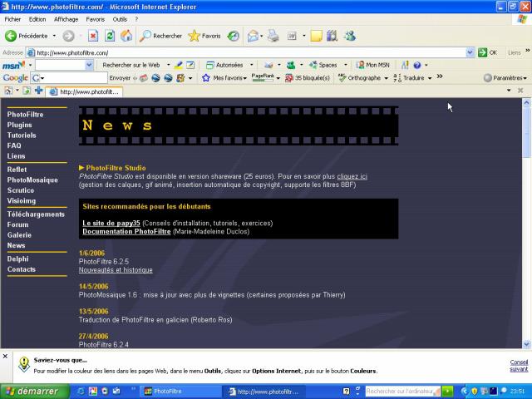
Task: Open the Galerie sidebar link
Action: [x=19, y=234]
